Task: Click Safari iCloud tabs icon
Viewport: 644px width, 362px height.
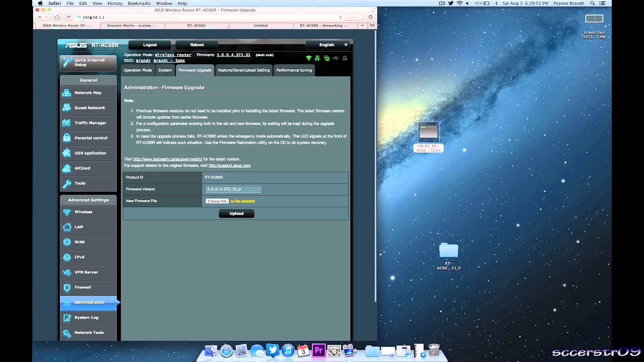Action: coord(57,17)
